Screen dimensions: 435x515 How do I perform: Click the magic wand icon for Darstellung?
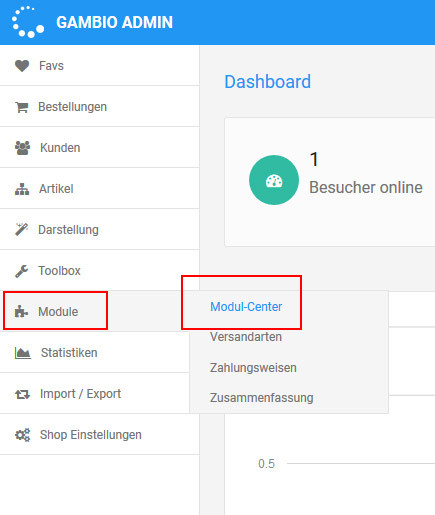coord(22,230)
